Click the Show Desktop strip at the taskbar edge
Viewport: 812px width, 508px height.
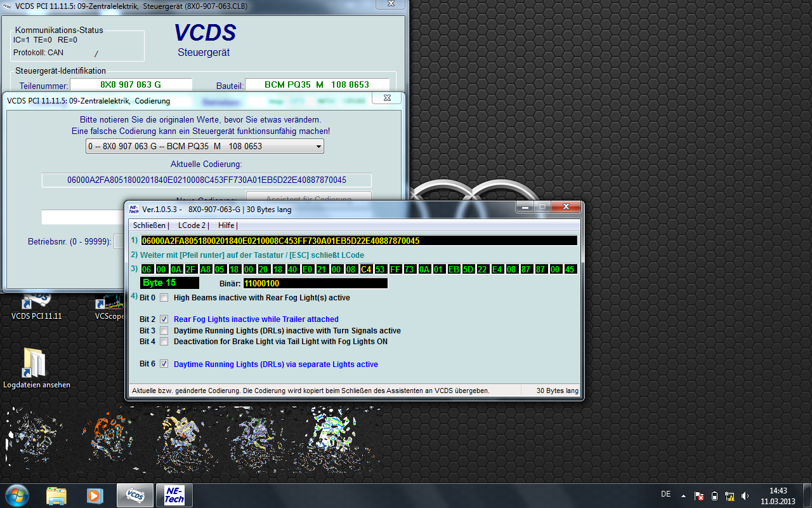(x=807, y=495)
